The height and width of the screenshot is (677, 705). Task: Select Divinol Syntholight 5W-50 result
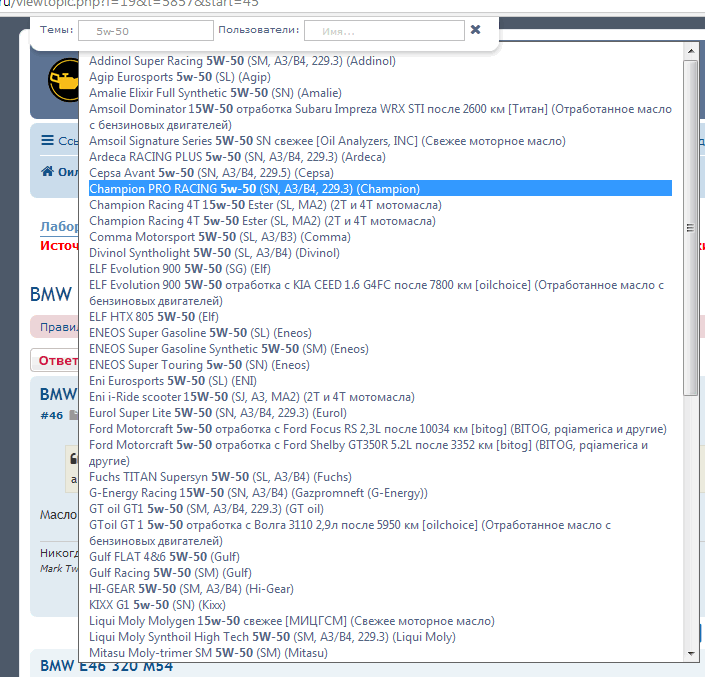(214, 253)
